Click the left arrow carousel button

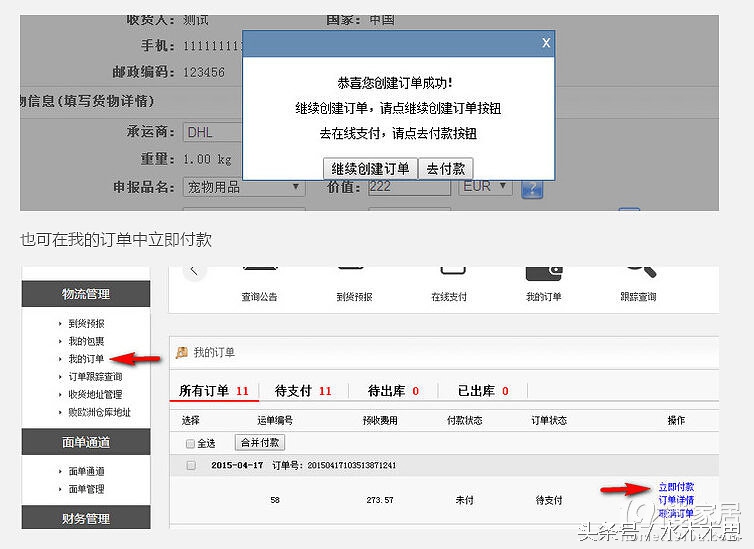194,271
